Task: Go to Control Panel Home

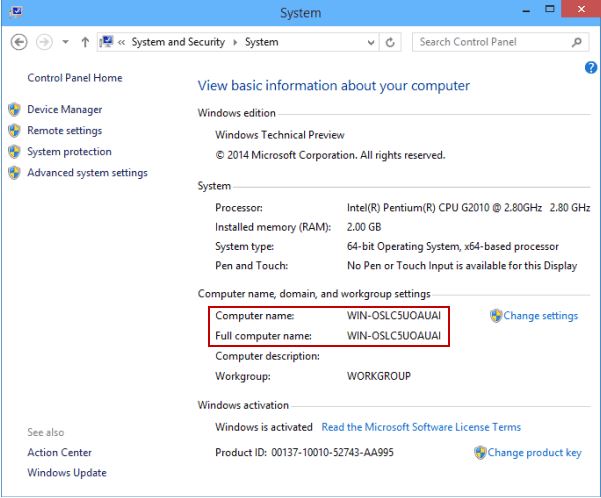Action: [75, 78]
